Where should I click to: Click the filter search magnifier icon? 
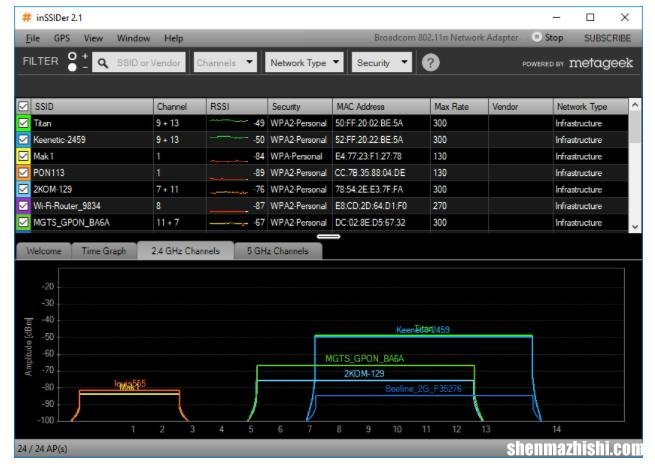(x=102, y=63)
